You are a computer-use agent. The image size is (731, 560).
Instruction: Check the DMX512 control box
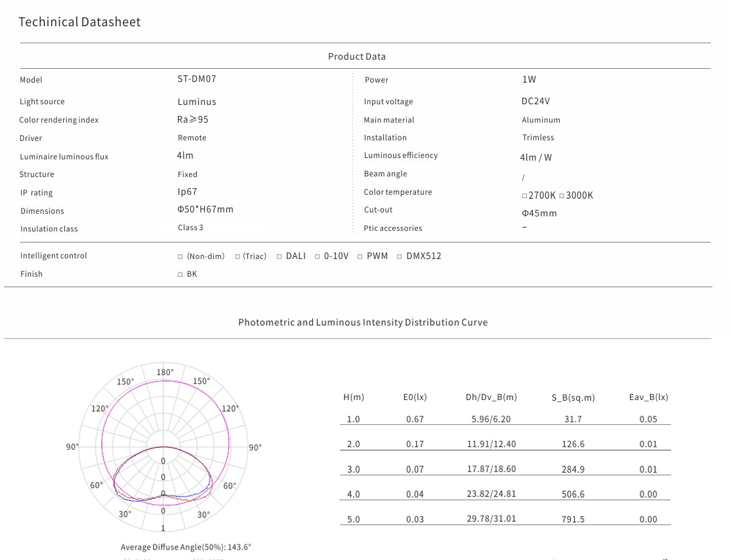400,256
